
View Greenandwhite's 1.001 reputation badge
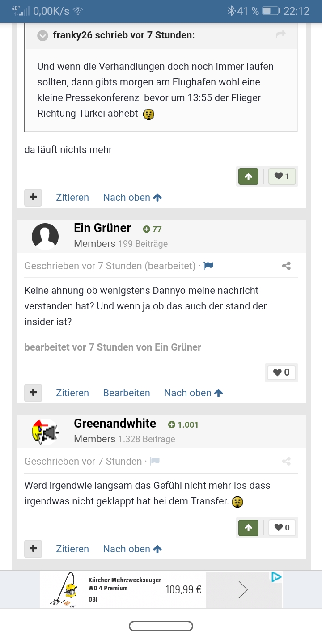click(183, 424)
